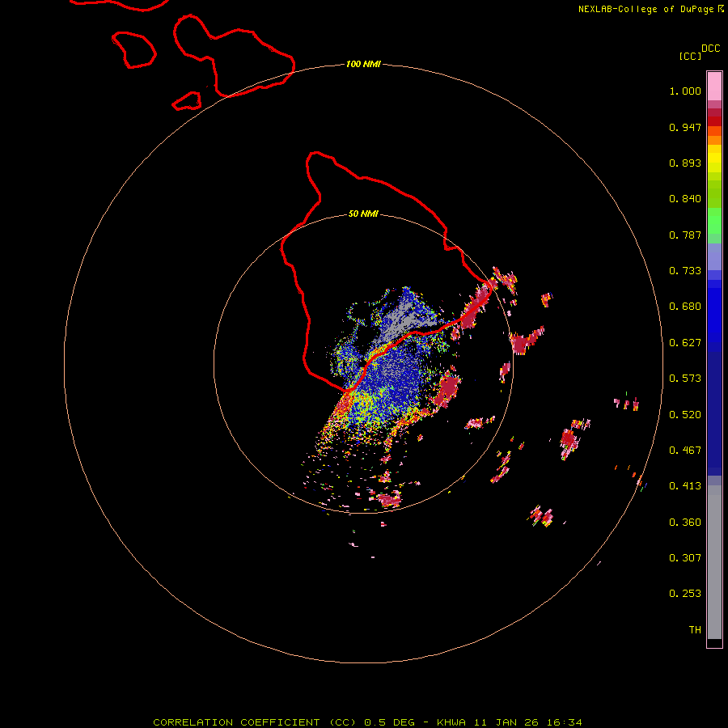
Task: Click the Lanai island outline
Action: pos(133,49)
